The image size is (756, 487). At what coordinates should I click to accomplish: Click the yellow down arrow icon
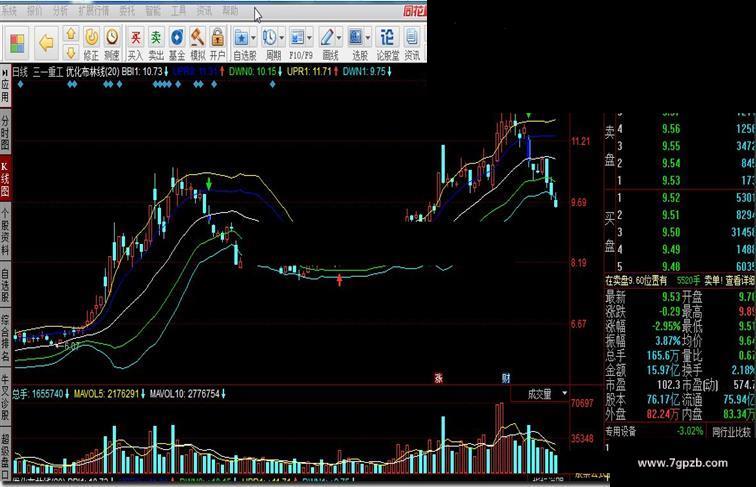pos(71,52)
